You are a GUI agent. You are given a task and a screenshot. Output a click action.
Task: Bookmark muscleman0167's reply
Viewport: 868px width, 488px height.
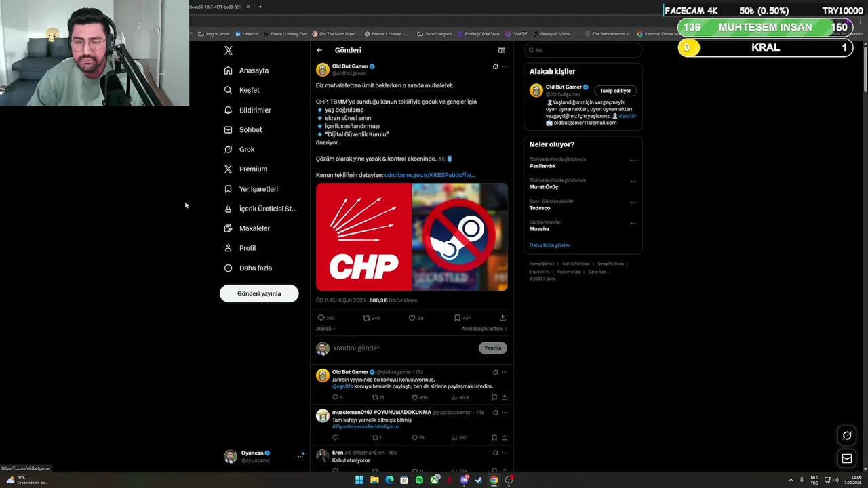point(494,438)
